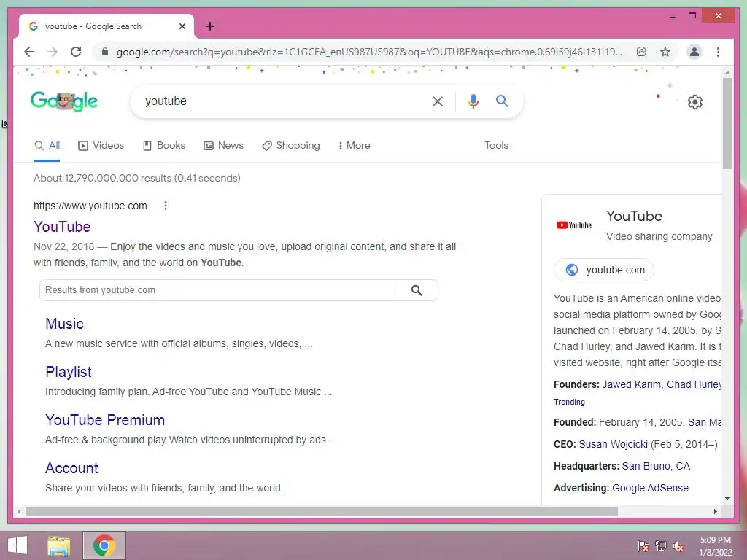Open the three-dot menu next to youtube.com URL

tap(166, 206)
